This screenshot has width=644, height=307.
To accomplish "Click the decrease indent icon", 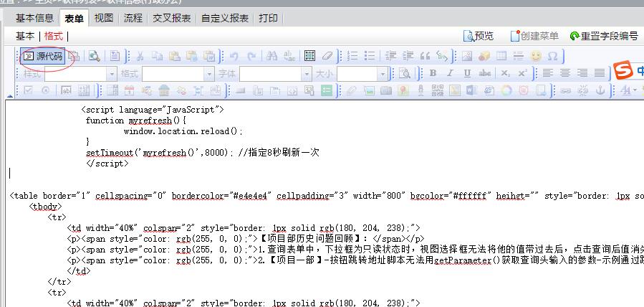I will coord(390,56).
